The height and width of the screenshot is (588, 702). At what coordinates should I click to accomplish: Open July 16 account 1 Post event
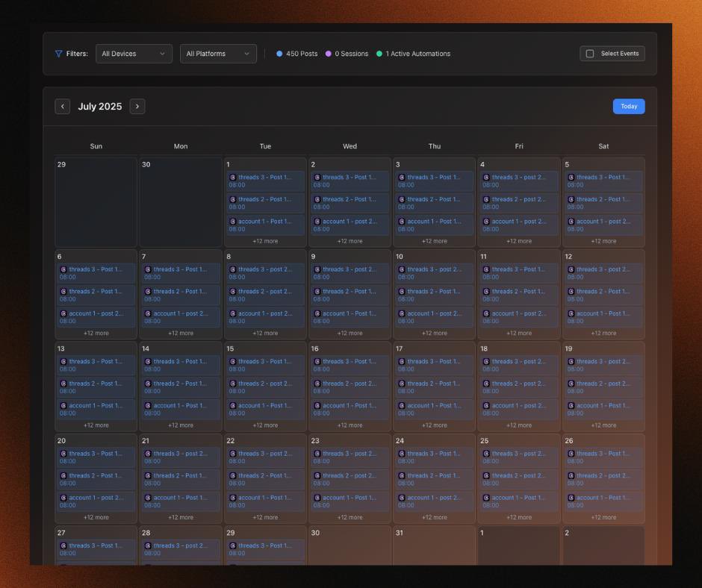(x=350, y=410)
